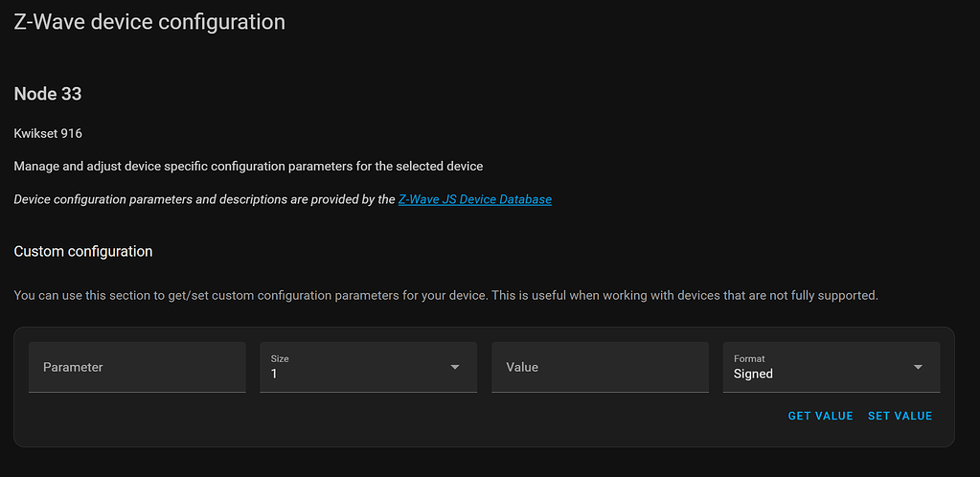This screenshot has width=980, height=477.
Task: Click the Format dropdown arrow icon
Action: point(918,367)
